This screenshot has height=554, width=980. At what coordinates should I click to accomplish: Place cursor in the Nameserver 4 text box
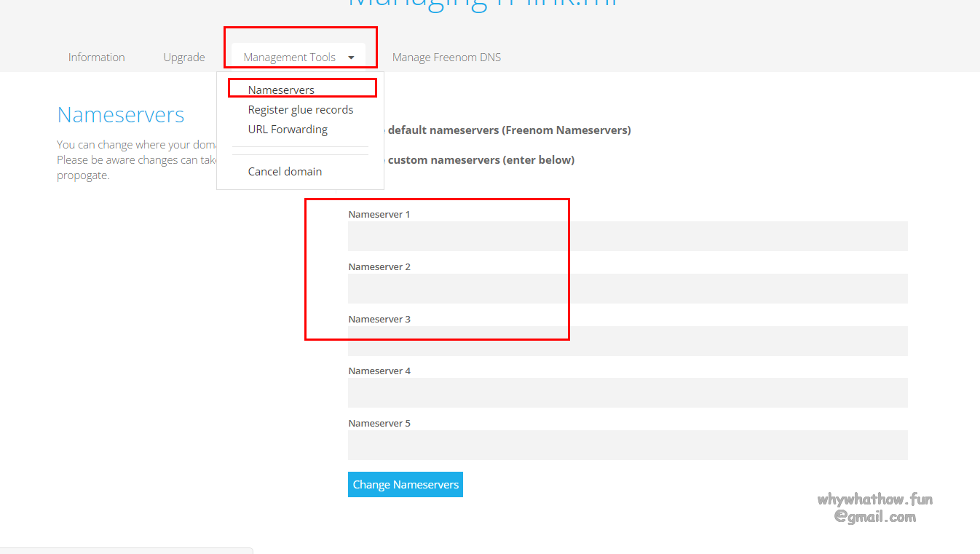click(x=627, y=393)
